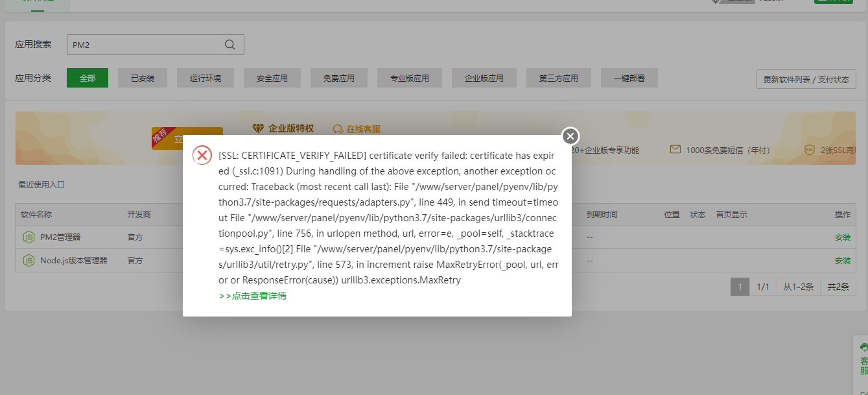This screenshot has height=395, width=868.
Task: Focus the 应用搜索 input containing PM2
Action: click(x=156, y=45)
